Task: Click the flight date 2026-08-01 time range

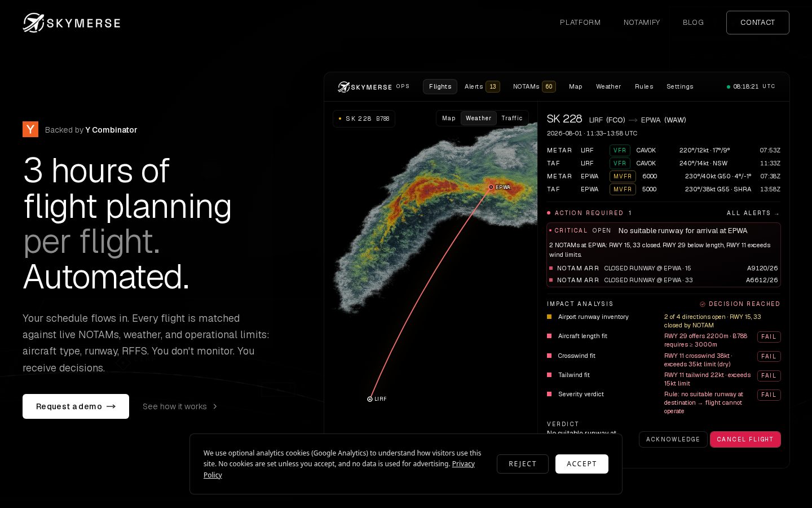Action: tap(592, 133)
